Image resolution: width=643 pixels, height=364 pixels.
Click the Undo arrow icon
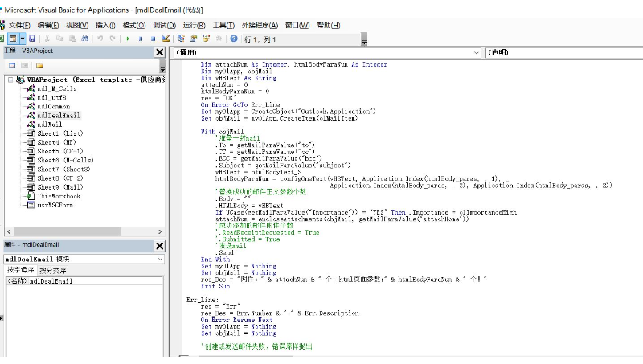point(100,39)
